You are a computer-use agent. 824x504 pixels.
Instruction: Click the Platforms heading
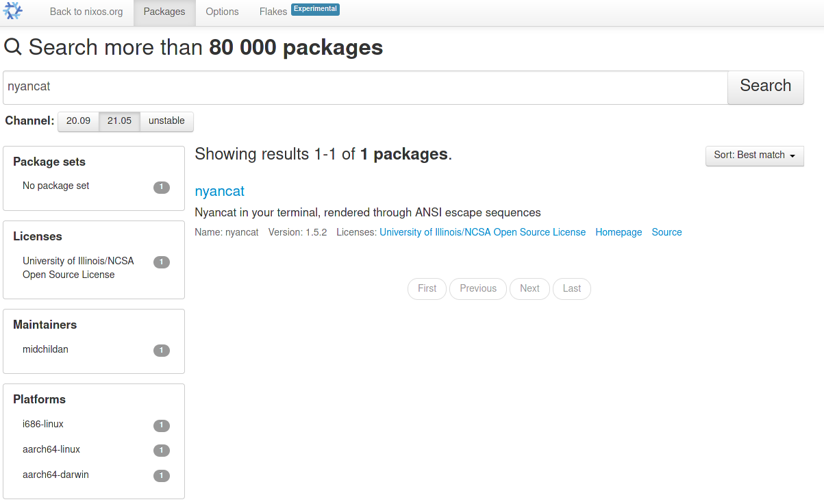click(x=40, y=399)
